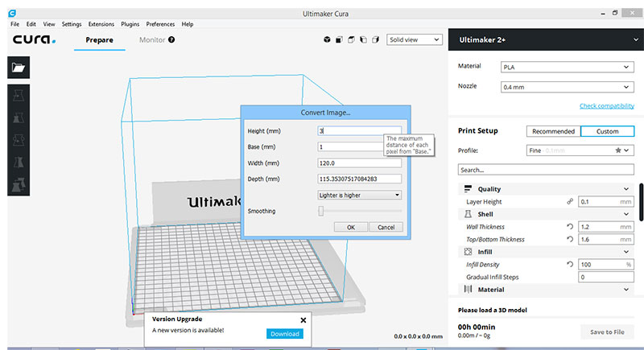The height and width of the screenshot is (350, 644).
Task: Open the Check compatibility link
Action: (607, 106)
